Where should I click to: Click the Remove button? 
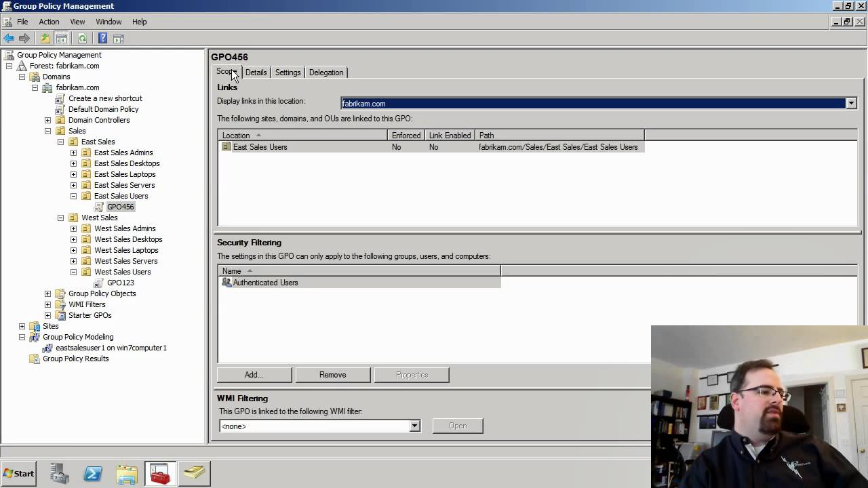(333, 375)
